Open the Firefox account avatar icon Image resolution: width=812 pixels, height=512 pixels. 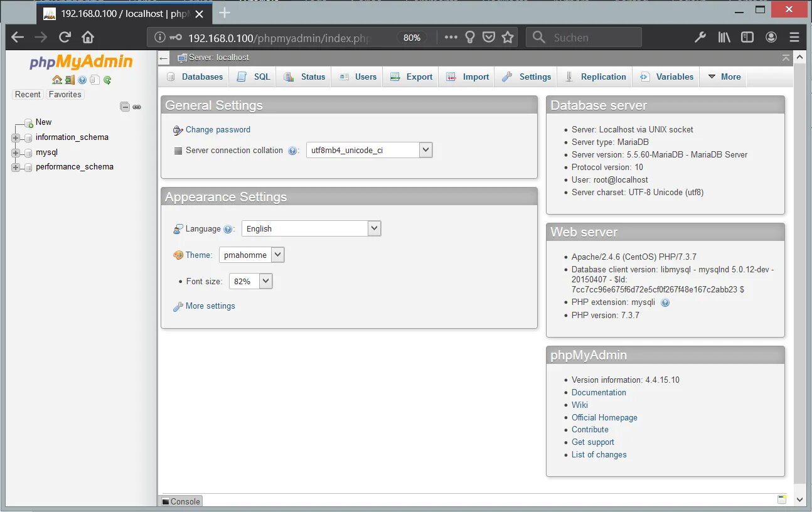(771, 37)
